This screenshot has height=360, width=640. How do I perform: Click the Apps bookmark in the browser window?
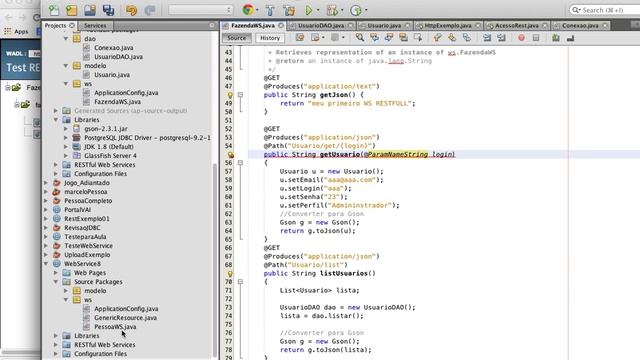17,31
